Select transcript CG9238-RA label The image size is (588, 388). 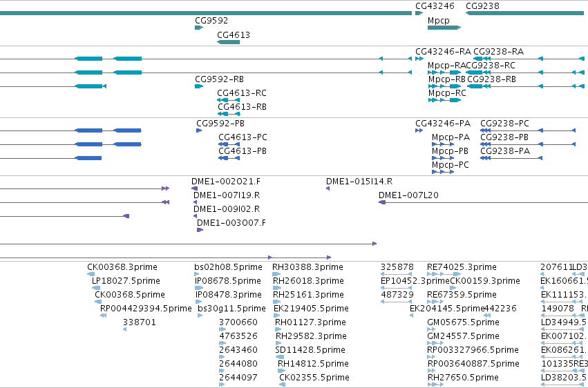(x=498, y=52)
